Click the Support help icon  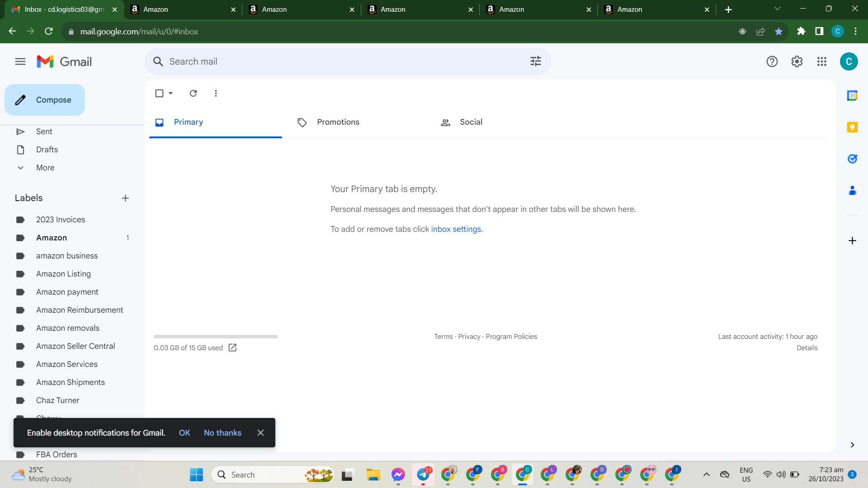click(772, 61)
